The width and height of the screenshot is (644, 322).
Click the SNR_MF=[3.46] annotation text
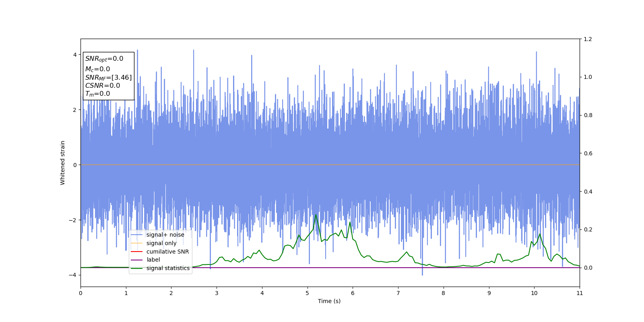click(x=108, y=78)
